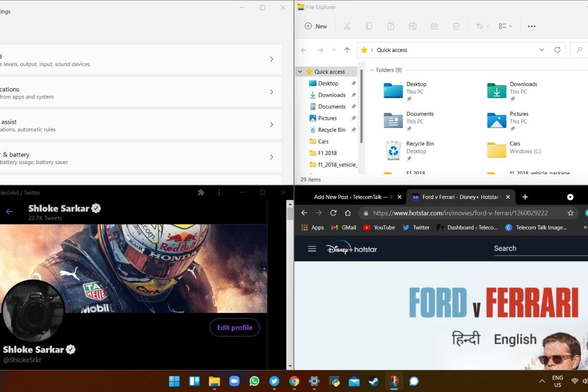This screenshot has width=588, height=392.
Task: Open the GMail bookmark
Action: 343,227
